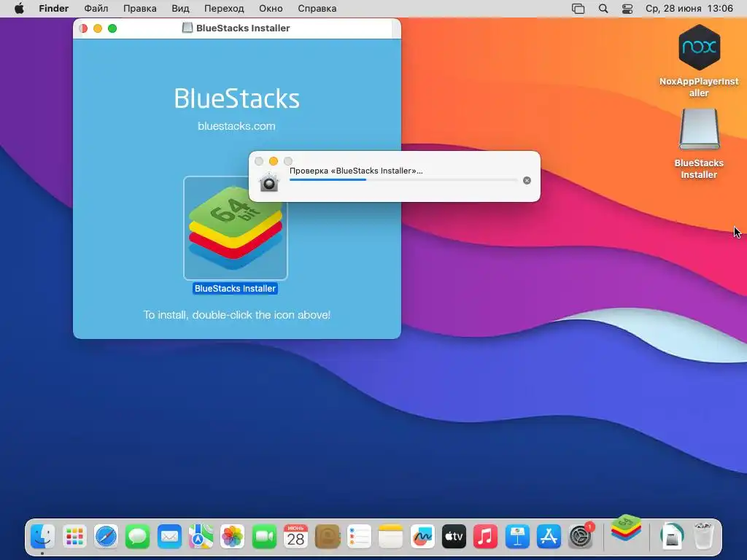The image size is (747, 560).
Task: Click the date and time in menu bar
Action: 689,9
